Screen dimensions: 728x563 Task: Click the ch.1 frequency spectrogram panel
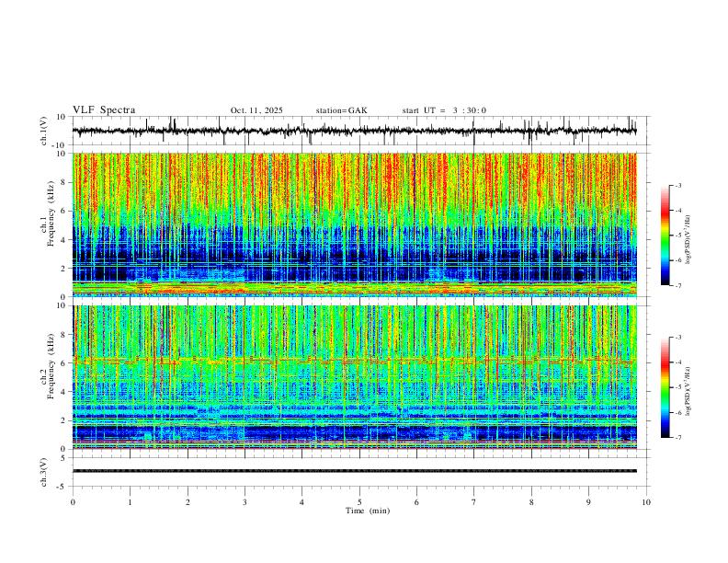354,224
